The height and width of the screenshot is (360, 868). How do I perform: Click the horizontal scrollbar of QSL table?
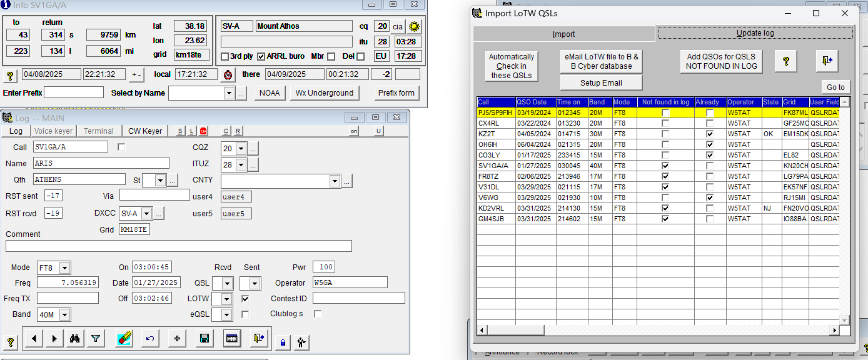click(657, 330)
